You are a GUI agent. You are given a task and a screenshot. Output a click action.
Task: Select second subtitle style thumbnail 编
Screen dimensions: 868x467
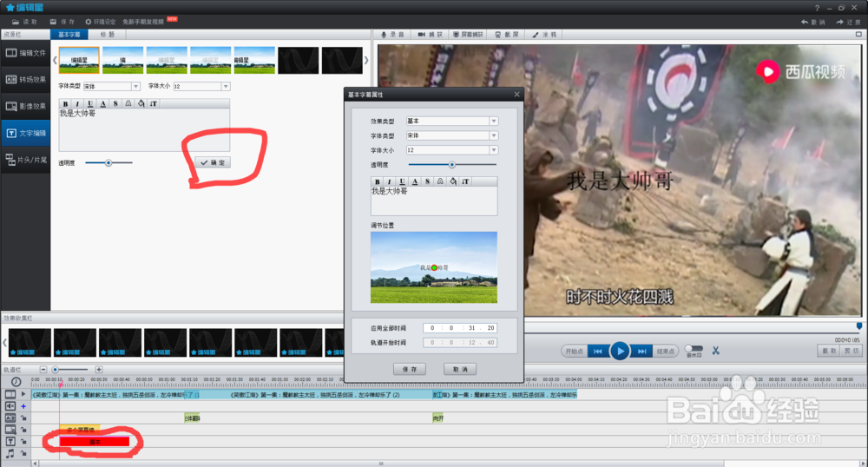point(123,60)
